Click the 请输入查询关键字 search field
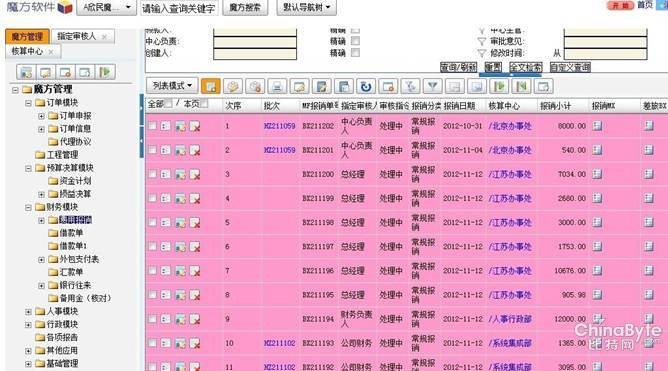Viewport: 668px width, 371px height. (x=179, y=8)
